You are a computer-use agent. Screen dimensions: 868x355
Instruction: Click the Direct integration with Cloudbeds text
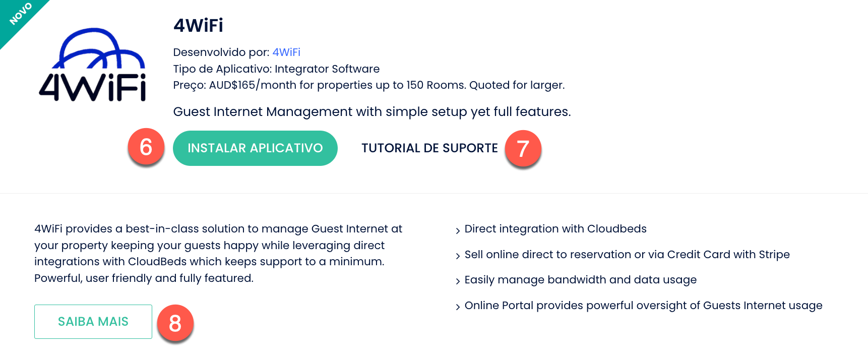coord(555,229)
